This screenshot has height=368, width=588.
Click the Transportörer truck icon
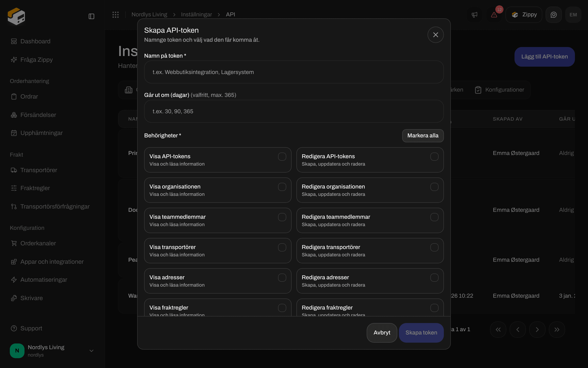pos(14,170)
